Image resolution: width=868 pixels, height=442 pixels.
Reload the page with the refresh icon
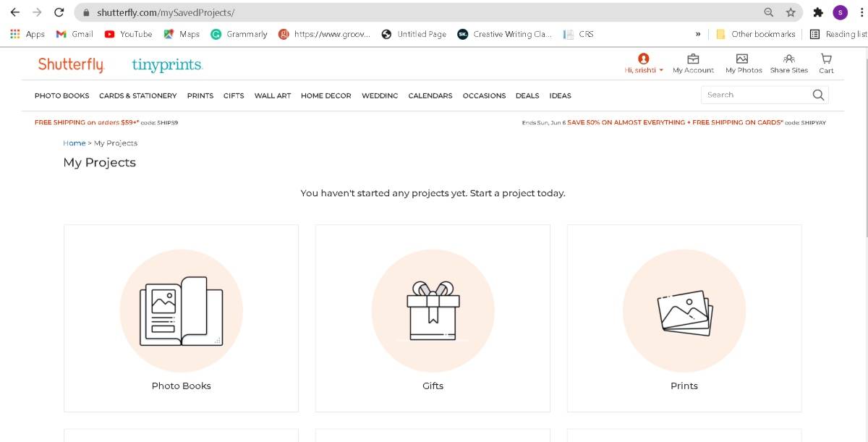click(59, 12)
